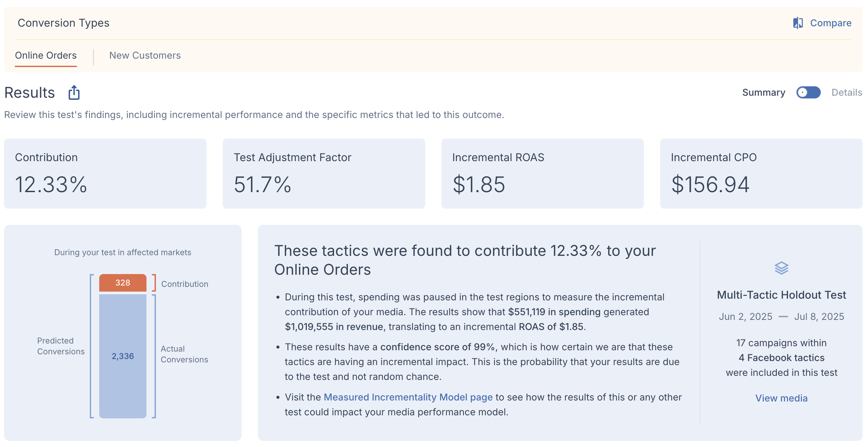Select the Incremental CPO $156.94 card

pos(761,174)
